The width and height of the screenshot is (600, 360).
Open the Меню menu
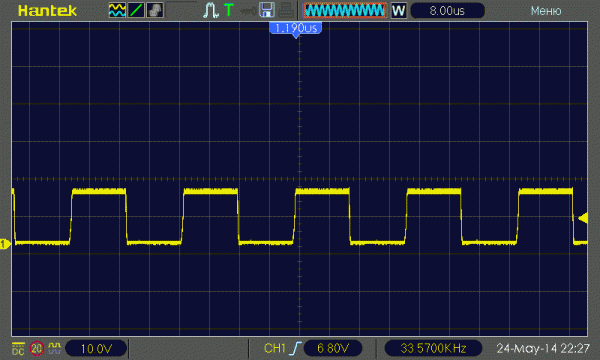point(546,11)
